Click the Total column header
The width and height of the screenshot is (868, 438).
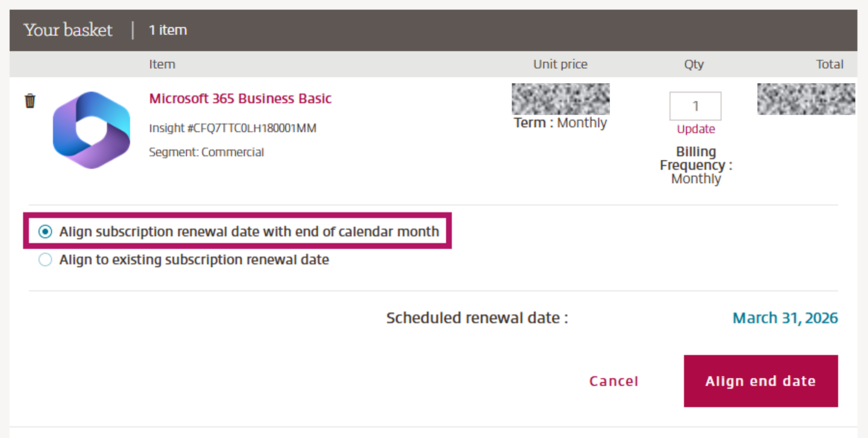(830, 64)
